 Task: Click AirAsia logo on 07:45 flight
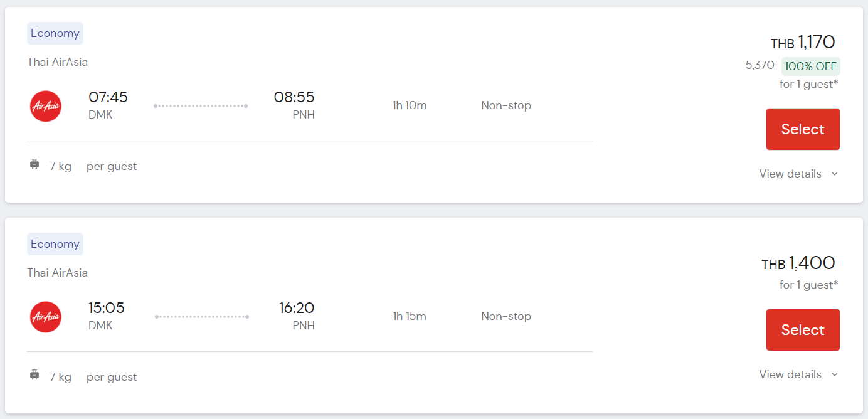click(x=46, y=106)
